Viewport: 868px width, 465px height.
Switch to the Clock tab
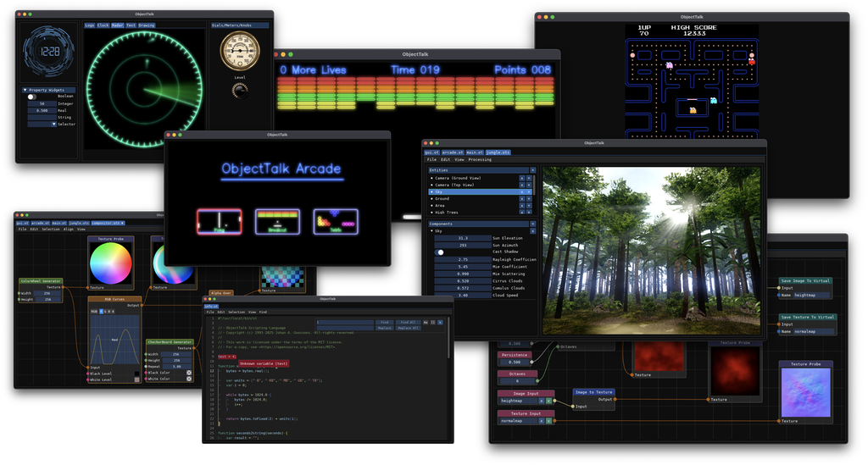tap(103, 25)
